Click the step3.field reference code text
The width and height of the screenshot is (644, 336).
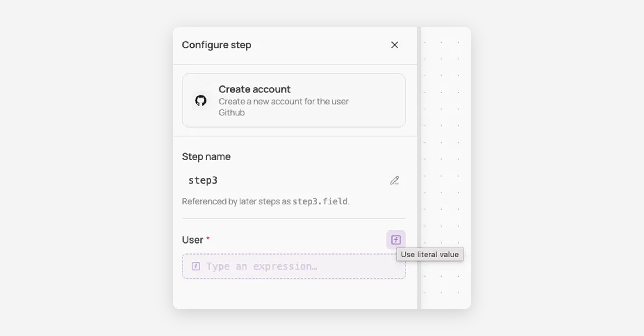(x=320, y=201)
